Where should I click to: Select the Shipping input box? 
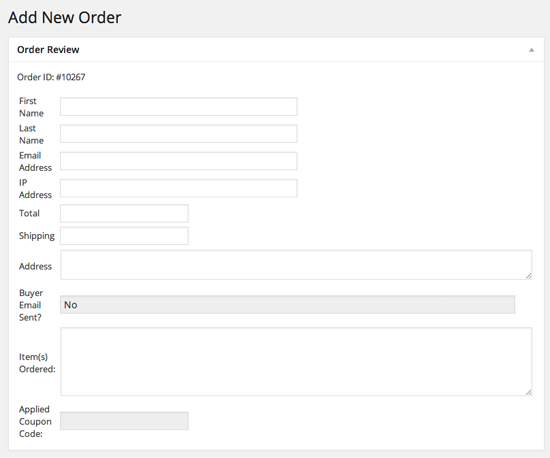(x=124, y=236)
